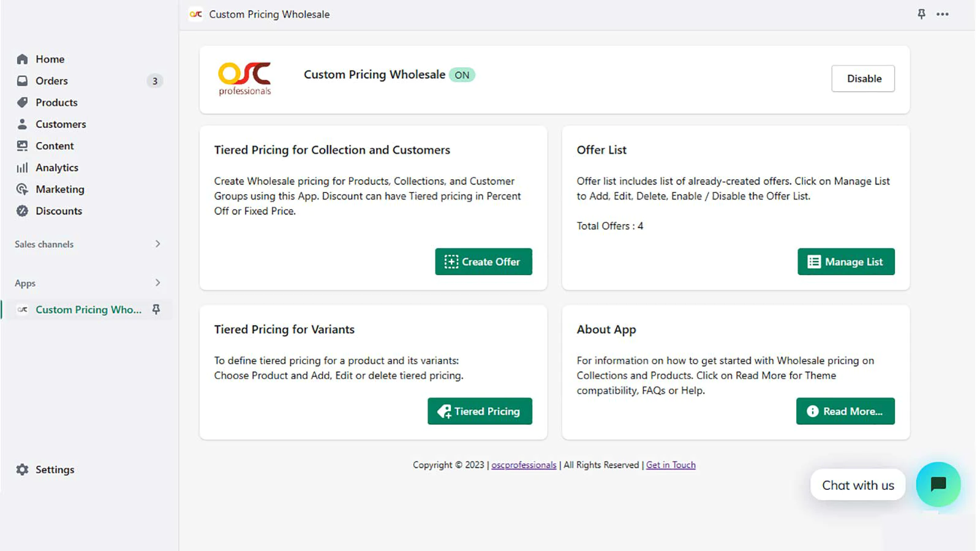This screenshot has width=980, height=551.
Task: Click the pin icon in top bar
Action: click(x=921, y=14)
